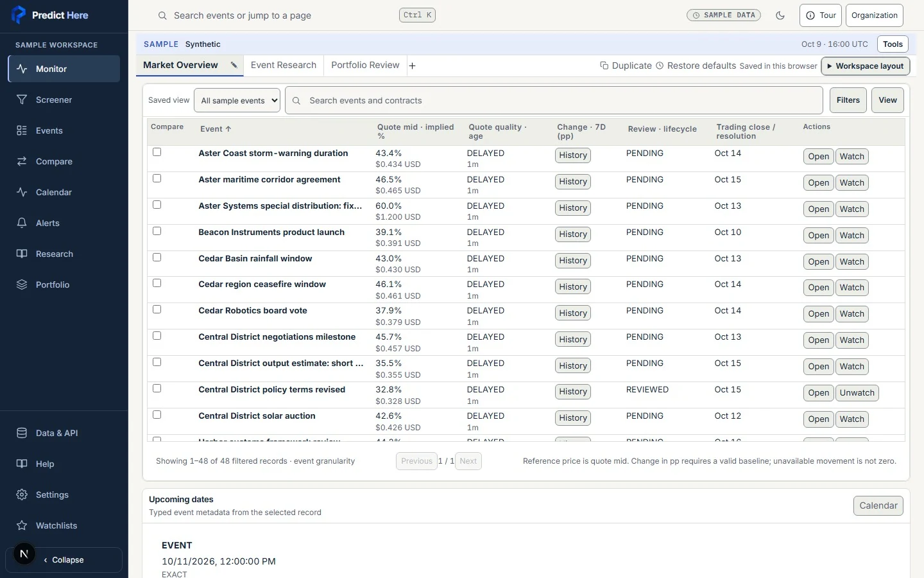
Task: Open the Help book icon
Action: [x=22, y=464]
